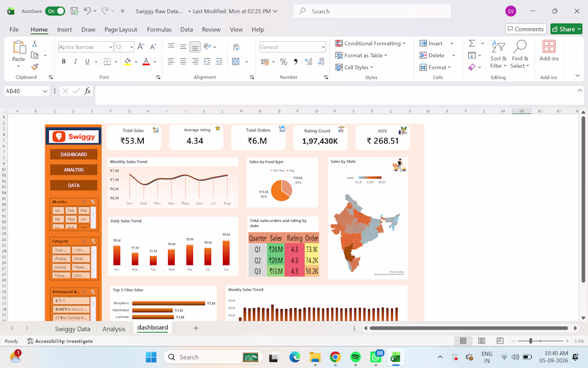Increase the indent
Viewport: 588px width, 368px height.
pos(219,61)
